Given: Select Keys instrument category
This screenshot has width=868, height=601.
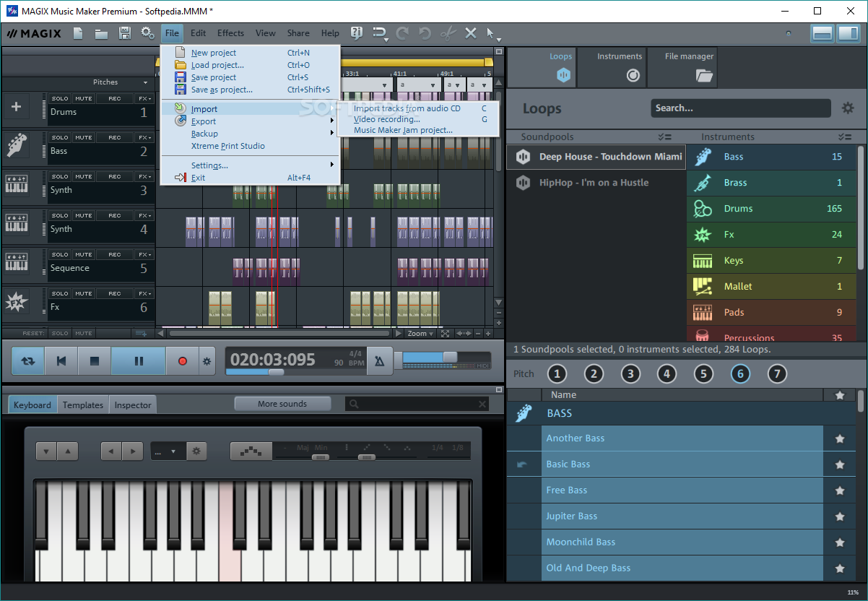Looking at the screenshot, I should [771, 261].
